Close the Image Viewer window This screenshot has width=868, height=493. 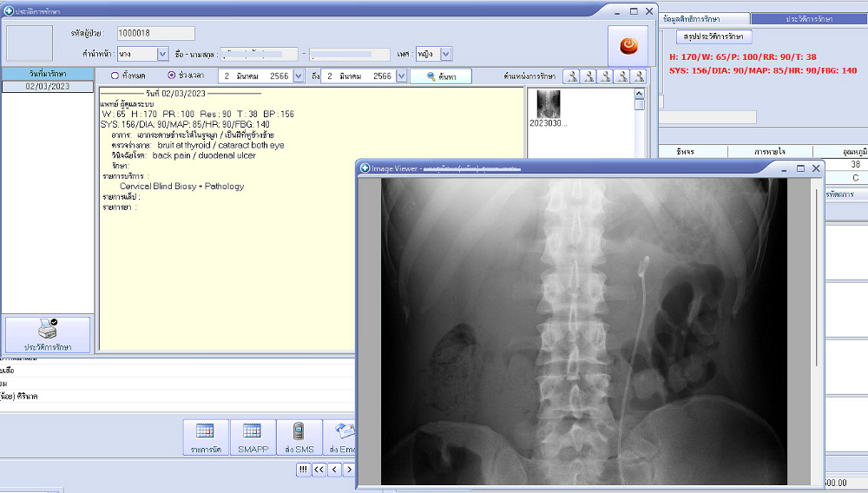coord(816,168)
